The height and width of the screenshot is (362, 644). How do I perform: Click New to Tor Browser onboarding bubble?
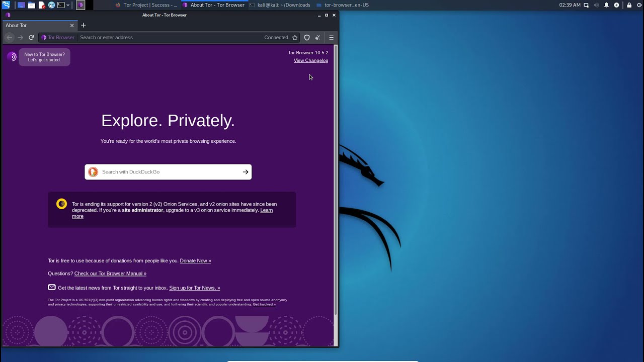(x=44, y=57)
